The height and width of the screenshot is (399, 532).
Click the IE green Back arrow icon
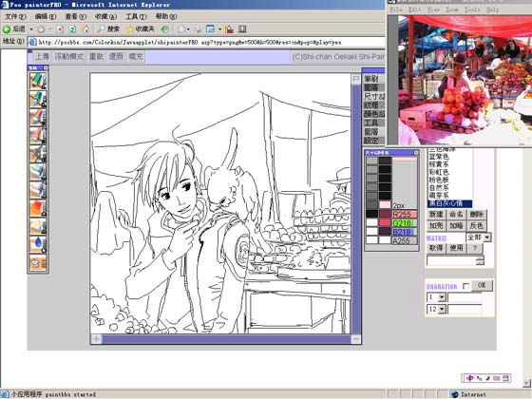(7, 29)
